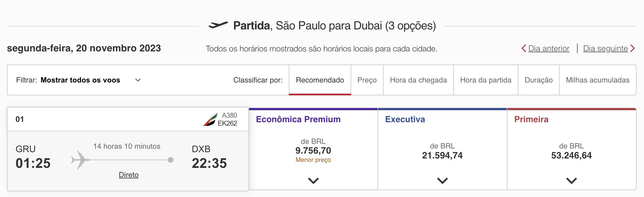This screenshot has width=644, height=197.
Task: Click the departing airplane icon beside Partida
Action: point(218,25)
